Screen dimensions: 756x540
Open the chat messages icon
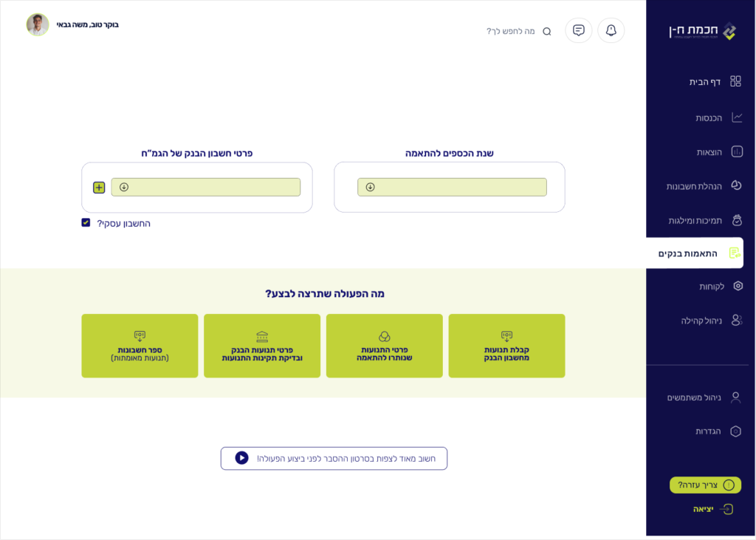point(579,30)
